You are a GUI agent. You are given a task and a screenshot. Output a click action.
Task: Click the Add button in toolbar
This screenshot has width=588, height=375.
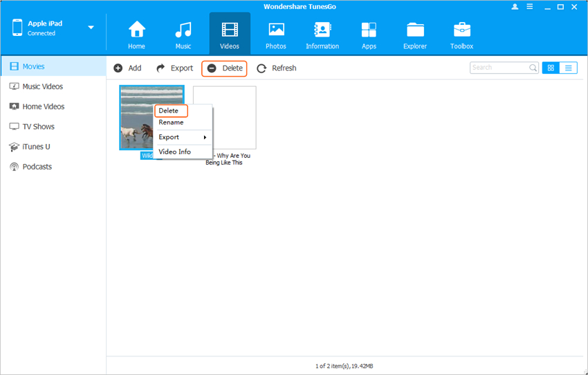click(x=127, y=68)
